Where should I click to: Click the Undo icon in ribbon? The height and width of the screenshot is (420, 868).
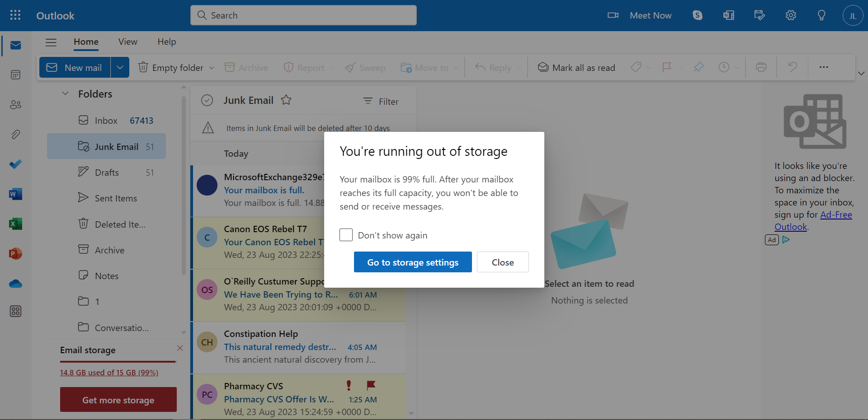coord(793,67)
